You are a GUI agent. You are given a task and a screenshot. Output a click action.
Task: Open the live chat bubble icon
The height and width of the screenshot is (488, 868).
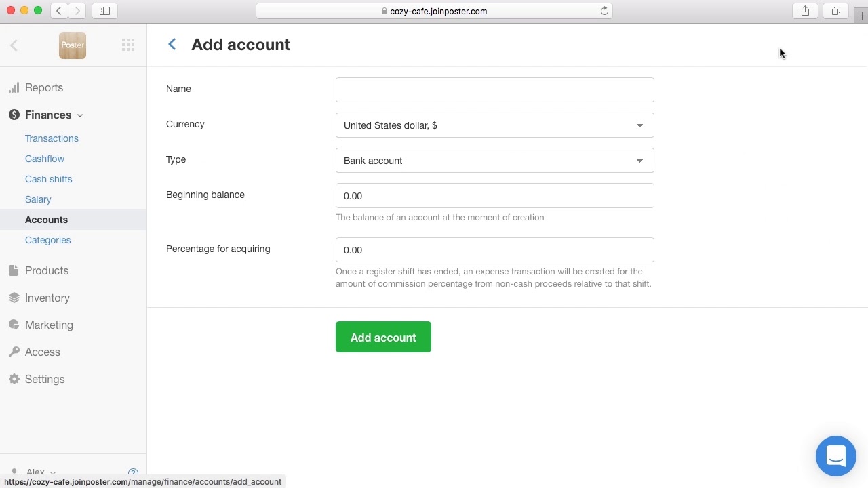point(835,456)
